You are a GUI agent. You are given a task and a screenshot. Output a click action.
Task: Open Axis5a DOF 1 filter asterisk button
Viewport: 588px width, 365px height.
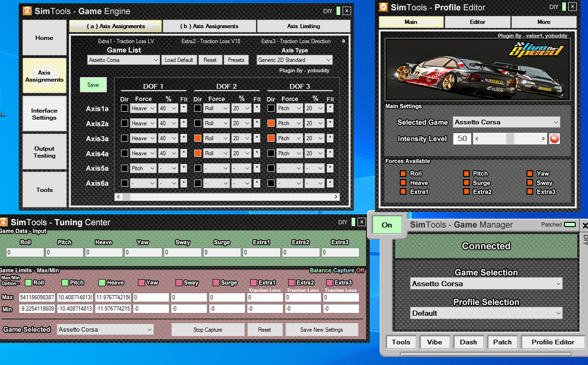183,168
